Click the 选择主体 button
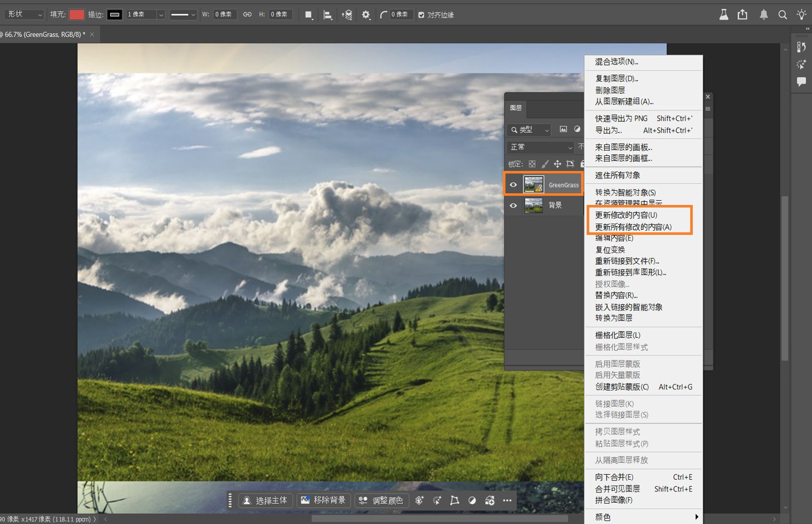Image resolution: width=812 pixels, height=524 pixels. [266, 501]
